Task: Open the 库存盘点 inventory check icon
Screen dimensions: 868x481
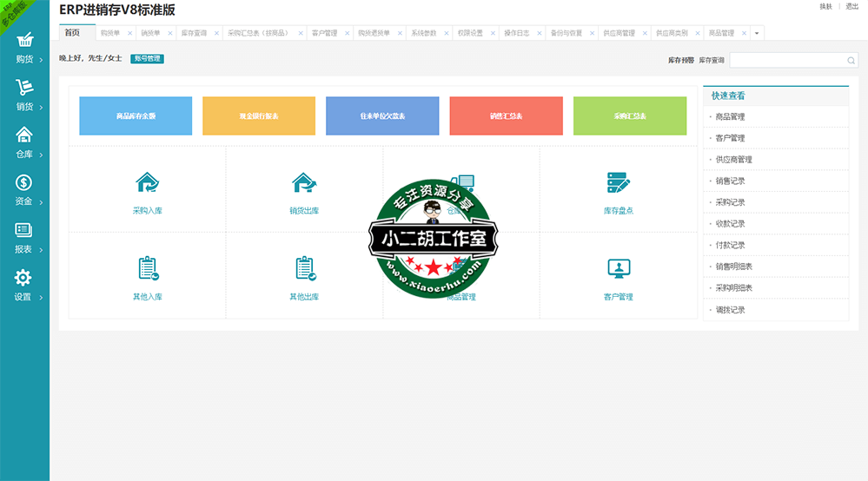Action: [618, 183]
